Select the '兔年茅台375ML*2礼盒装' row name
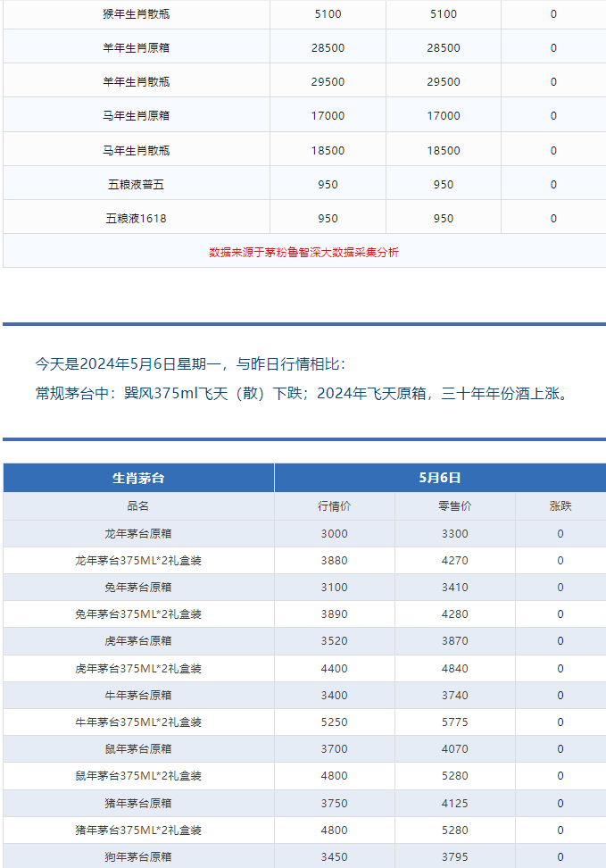 (138, 614)
